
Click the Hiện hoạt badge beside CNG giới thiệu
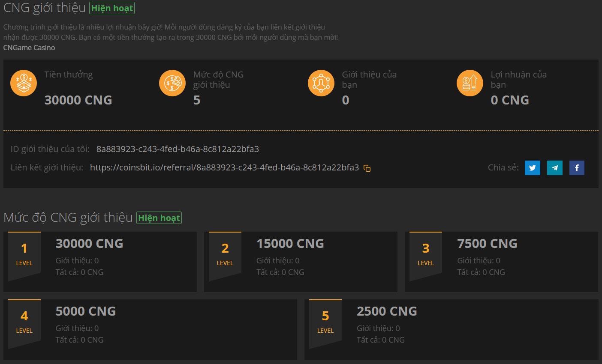click(x=112, y=8)
